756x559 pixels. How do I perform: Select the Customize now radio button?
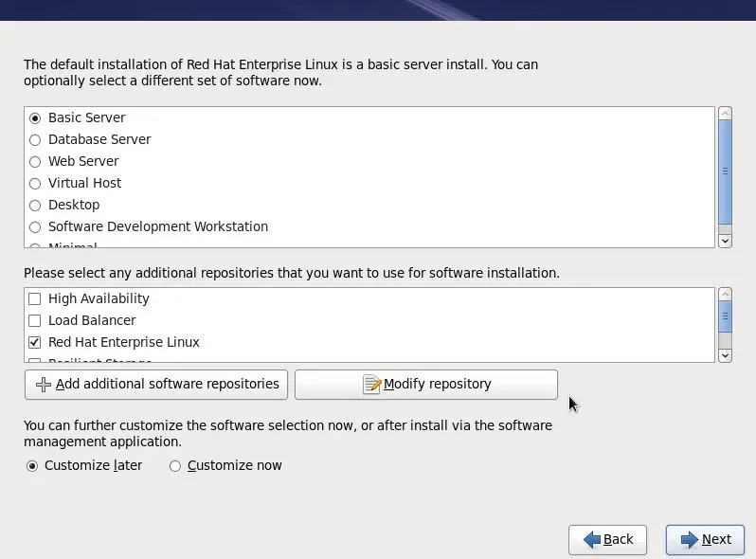point(175,466)
